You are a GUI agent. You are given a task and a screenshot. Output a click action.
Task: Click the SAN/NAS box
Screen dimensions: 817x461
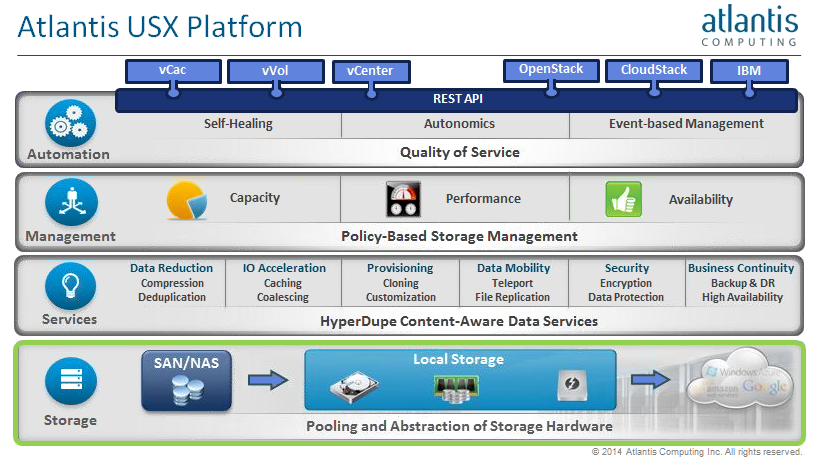point(187,381)
